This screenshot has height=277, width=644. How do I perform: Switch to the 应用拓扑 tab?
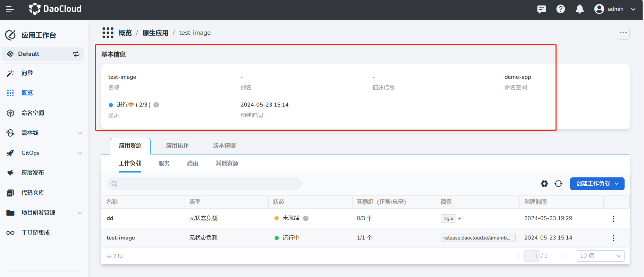coord(177,146)
